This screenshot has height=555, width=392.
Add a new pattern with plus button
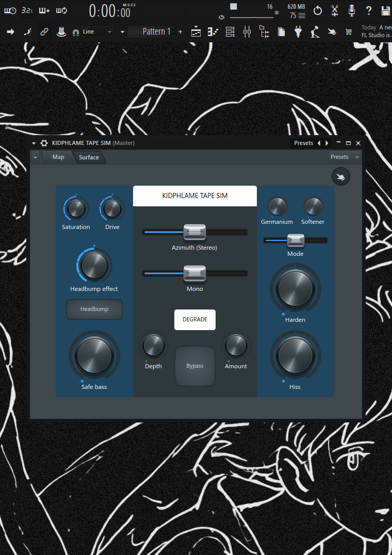(x=180, y=32)
